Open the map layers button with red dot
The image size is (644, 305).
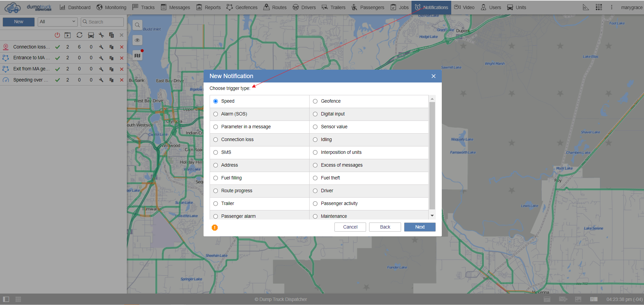point(137,55)
